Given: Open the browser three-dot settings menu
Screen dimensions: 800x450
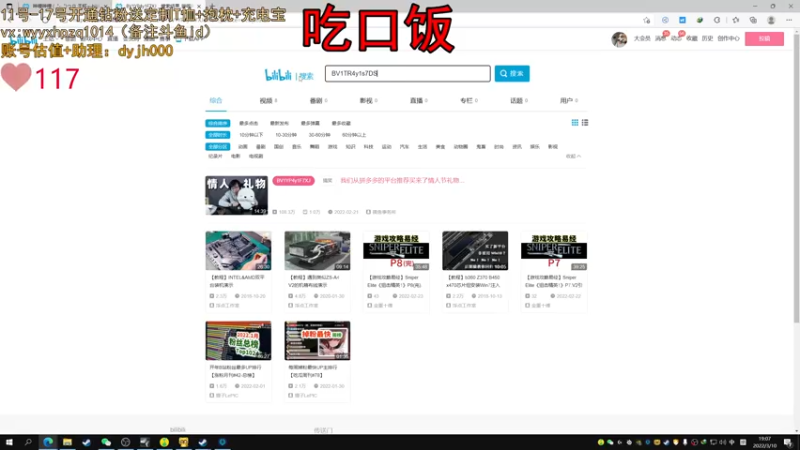Looking at the screenshot, I should pos(789,20).
